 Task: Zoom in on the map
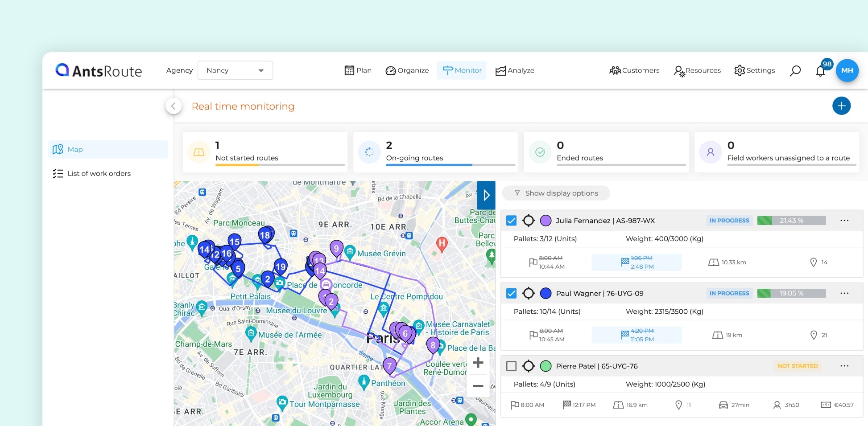478,363
